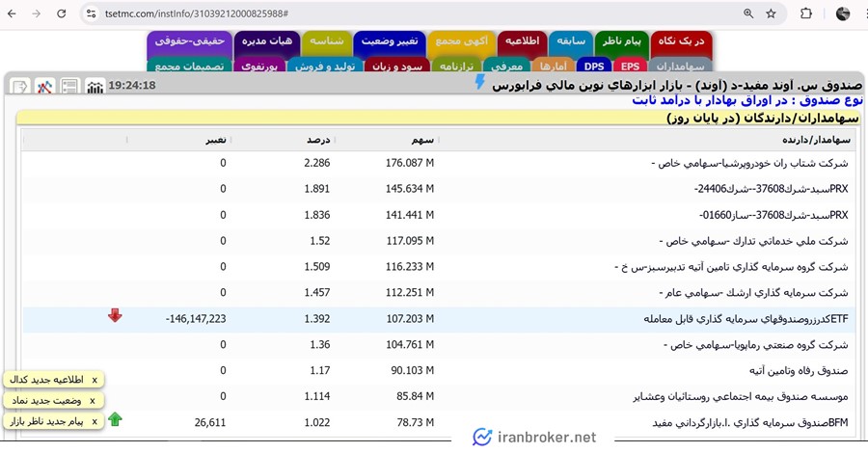Select تامین آتیه تدبیرسبز shareholder row

click(x=439, y=267)
